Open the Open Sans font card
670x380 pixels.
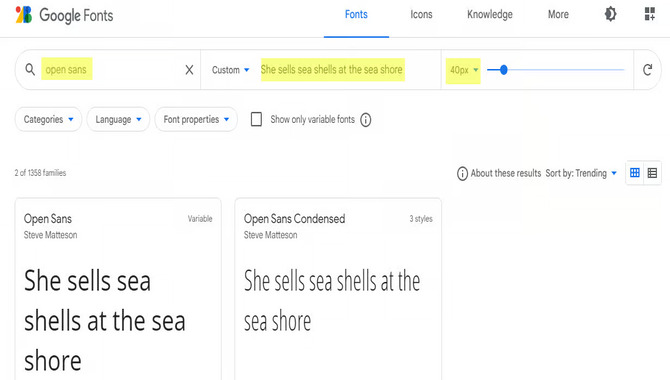118,289
